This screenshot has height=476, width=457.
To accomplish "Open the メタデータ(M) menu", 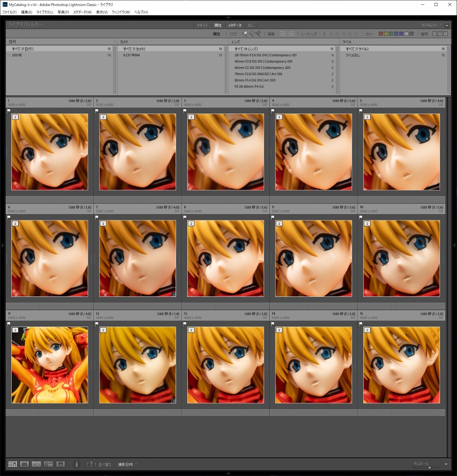I will click(x=83, y=12).
